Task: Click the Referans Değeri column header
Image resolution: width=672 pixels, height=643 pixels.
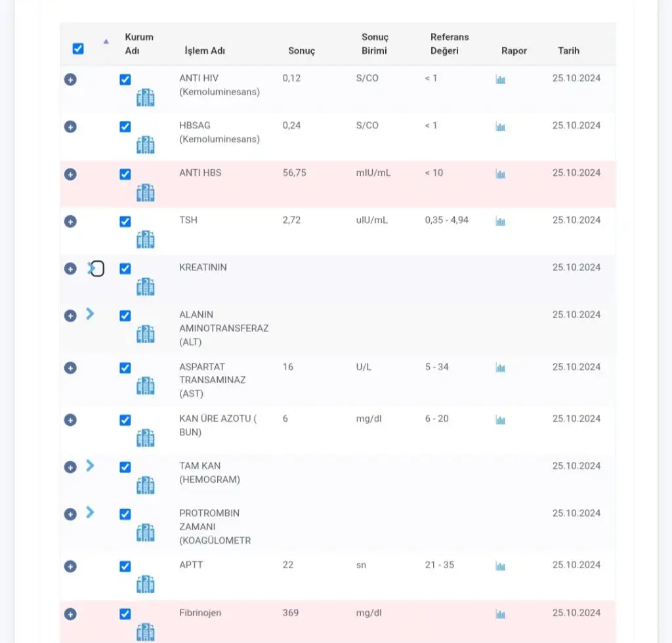Action: (450, 44)
